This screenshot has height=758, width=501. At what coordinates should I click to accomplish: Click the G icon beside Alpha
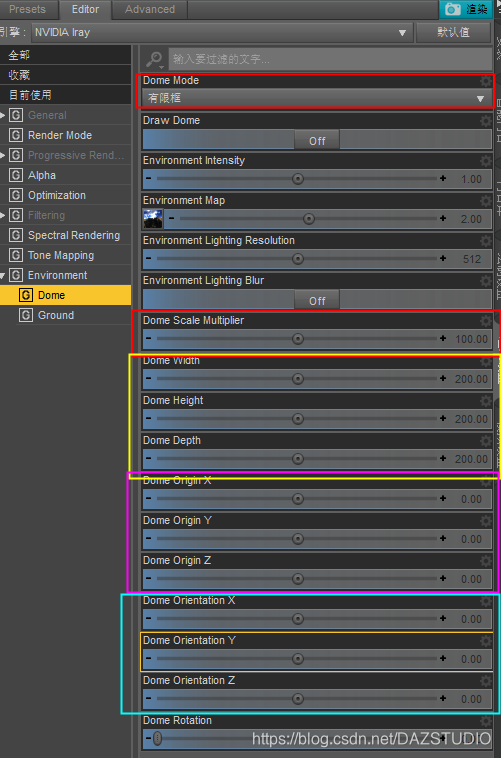coord(16,175)
